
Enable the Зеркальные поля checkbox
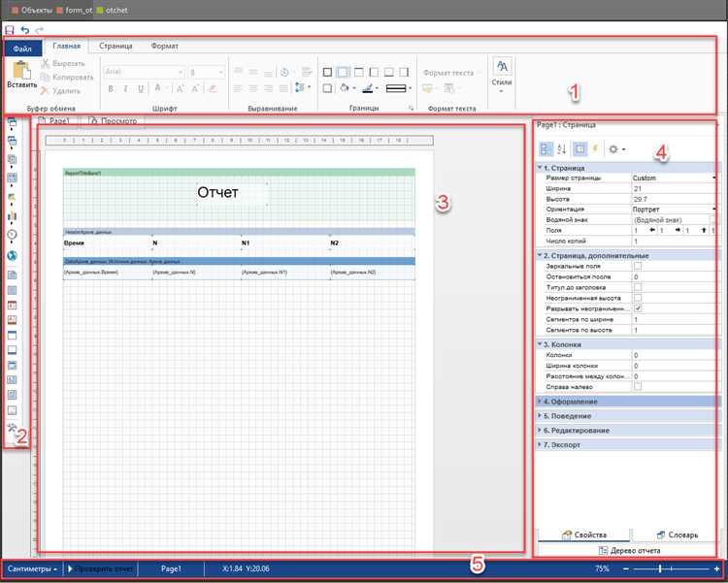[637, 266]
